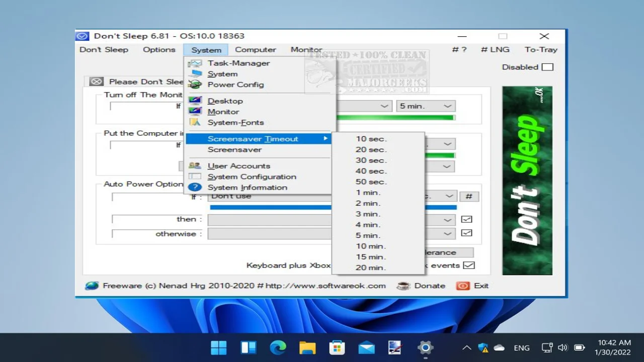
Task: Open the Monitor menu in the menu bar
Action: point(306,49)
